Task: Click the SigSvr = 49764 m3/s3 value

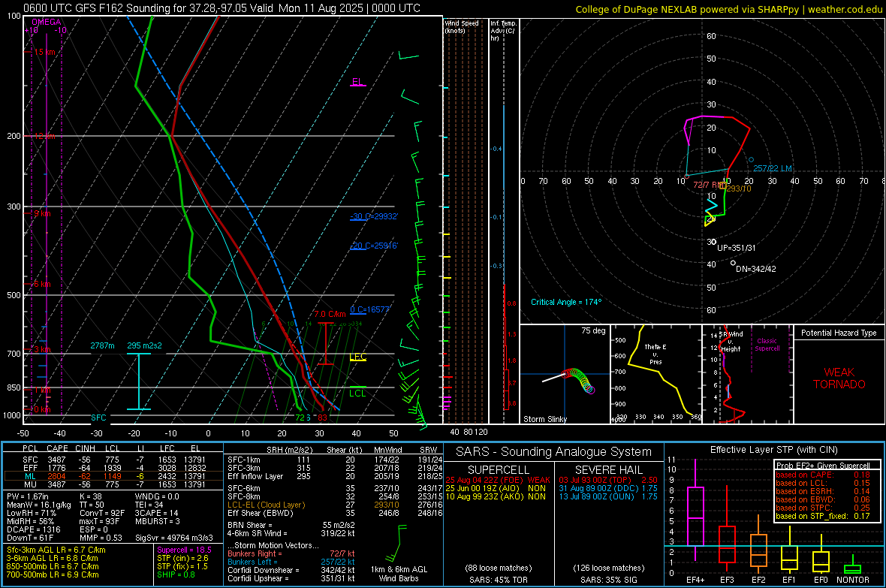Action: point(174,538)
